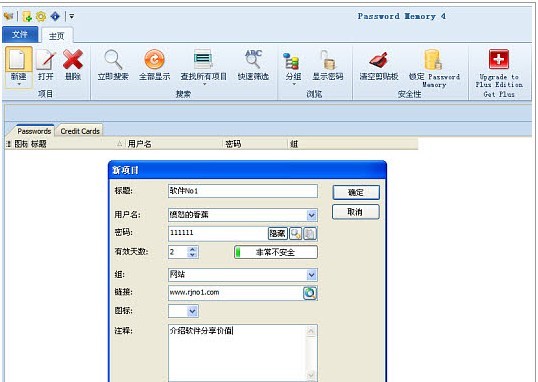Toggle 显示密码 padlock icon
This screenshot has height=382, width=538.
click(x=328, y=60)
